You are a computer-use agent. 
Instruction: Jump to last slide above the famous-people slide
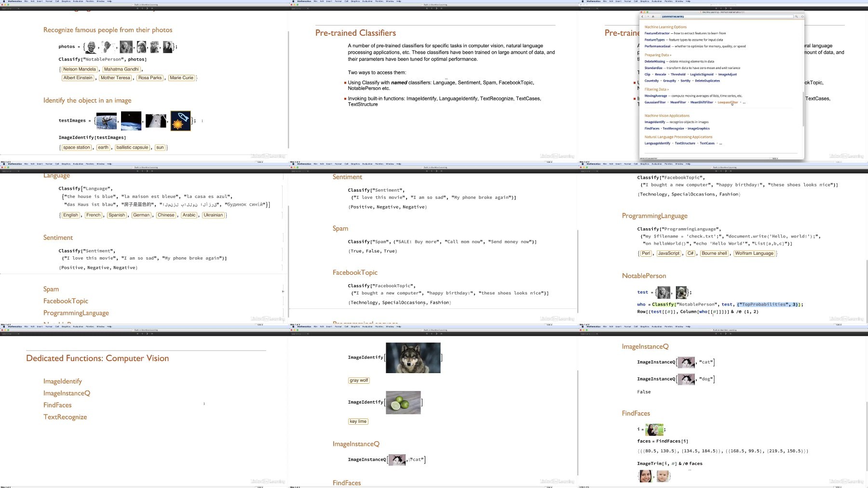152,8
